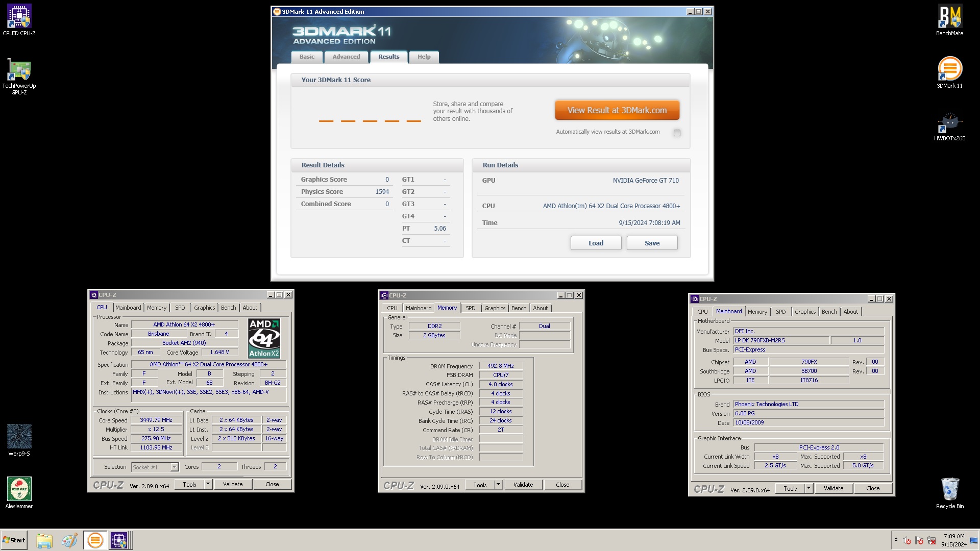Viewport: 980px width, 551px height.
Task: Click left CPU-Z window title icon
Action: [x=93, y=295]
